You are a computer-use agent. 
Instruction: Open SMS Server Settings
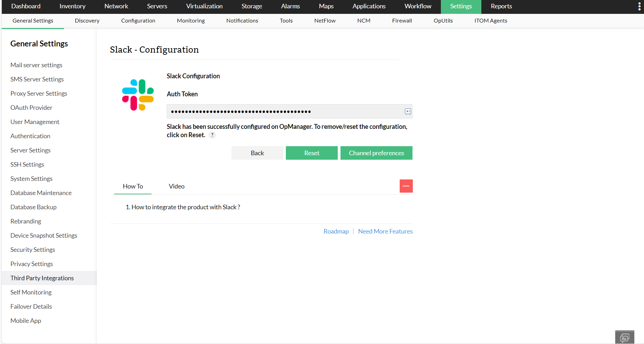37,79
